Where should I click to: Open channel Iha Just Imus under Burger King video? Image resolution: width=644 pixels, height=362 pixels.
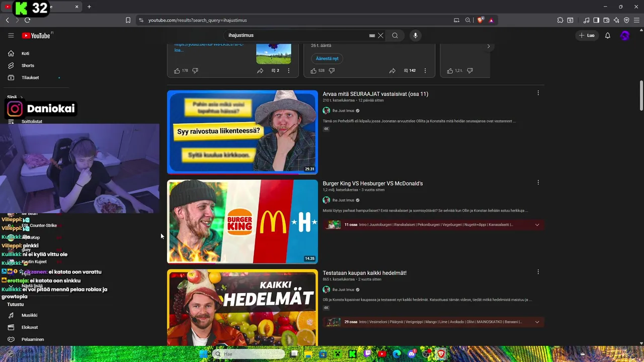point(343,200)
